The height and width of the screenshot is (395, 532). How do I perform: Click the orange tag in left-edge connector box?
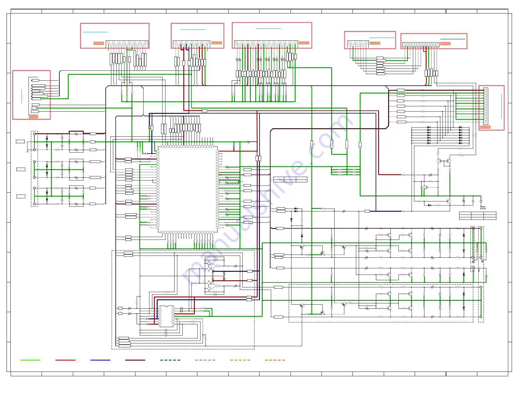(x=33, y=117)
